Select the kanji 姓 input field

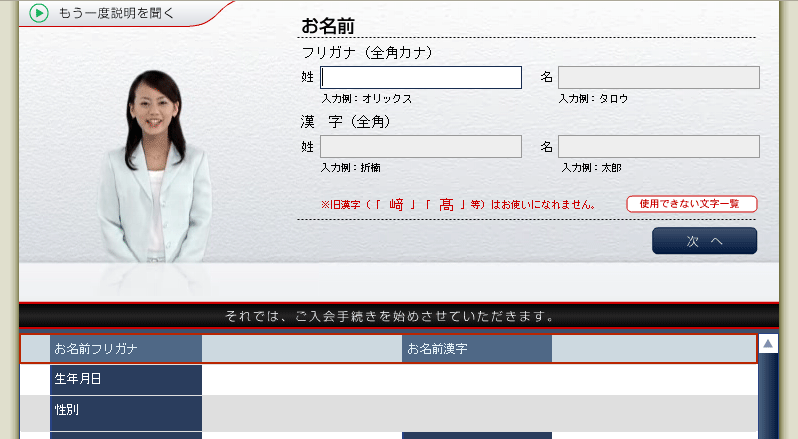[421, 147]
